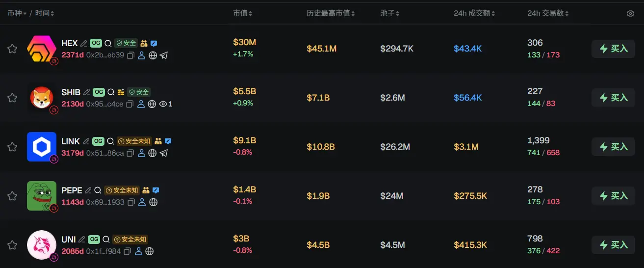Toggle the favorite star for UNI
The height and width of the screenshot is (268, 644).
click(x=12, y=245)
